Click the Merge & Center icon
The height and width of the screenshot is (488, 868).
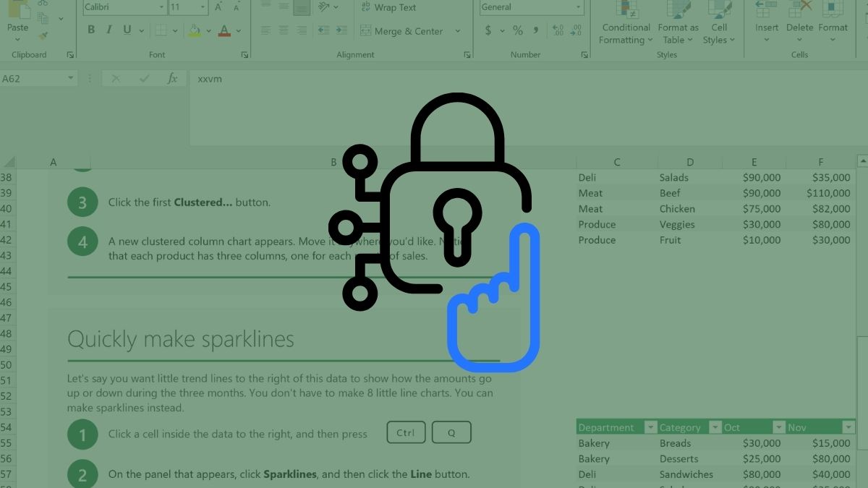tap(365, 31)
